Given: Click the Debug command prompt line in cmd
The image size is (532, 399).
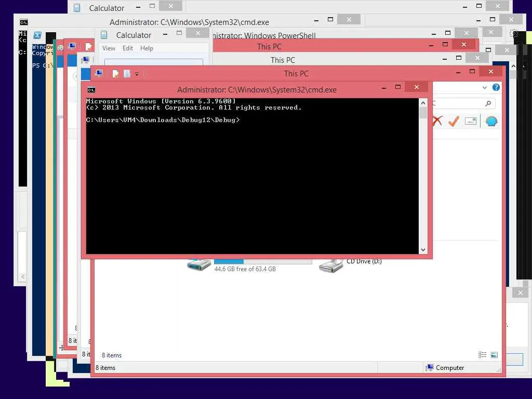Looking at the screenshot, I should (163, 120).
